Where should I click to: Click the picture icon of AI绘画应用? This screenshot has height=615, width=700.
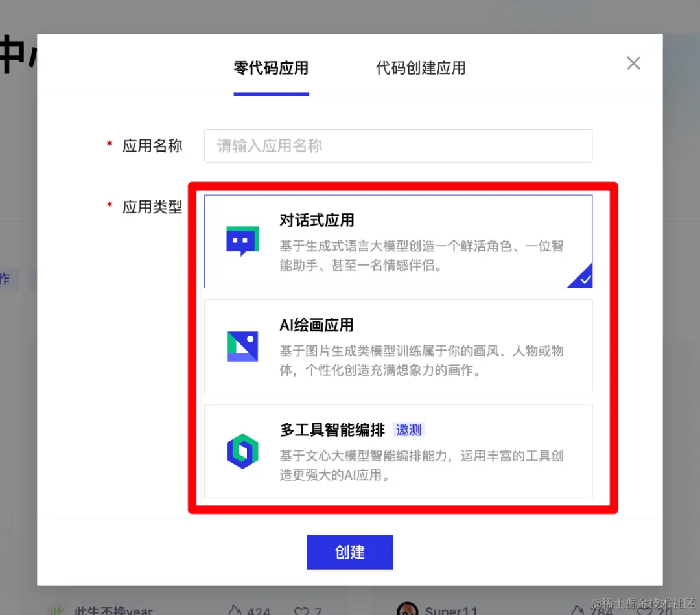[x=242, y=346]
